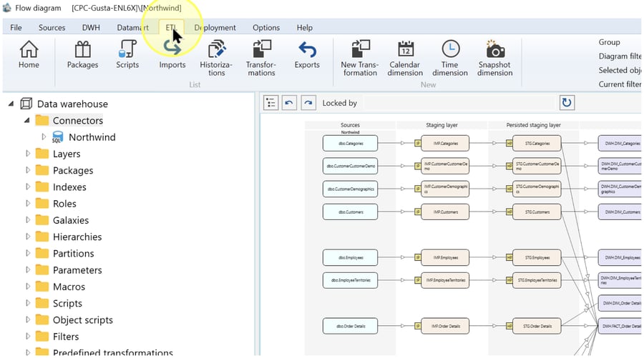Click the Current filter option
644x358 pixels.
[x=620, y=84]
